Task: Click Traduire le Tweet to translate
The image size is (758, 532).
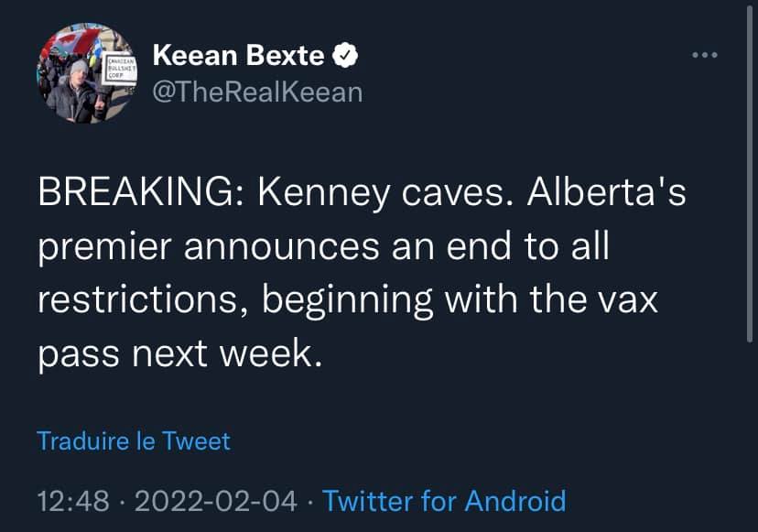Action: pyautogui.click(x=134, y=441)
